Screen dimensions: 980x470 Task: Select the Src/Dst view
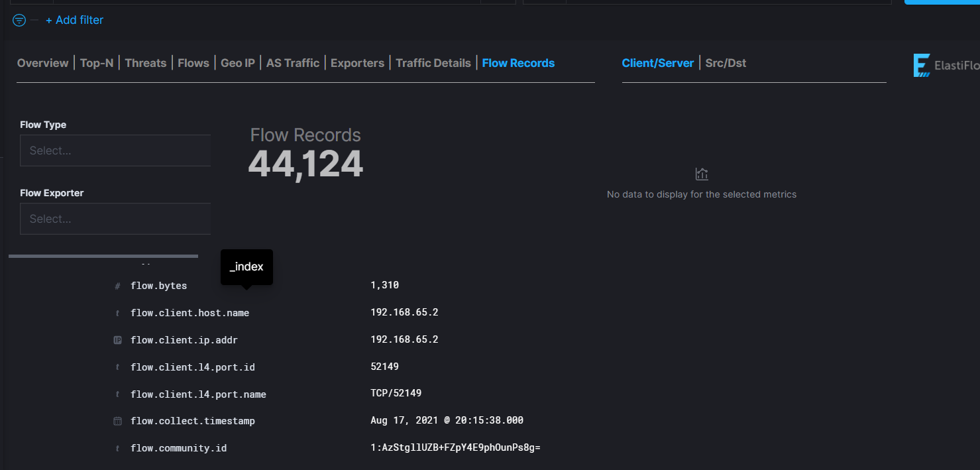[x=726, y=62]
